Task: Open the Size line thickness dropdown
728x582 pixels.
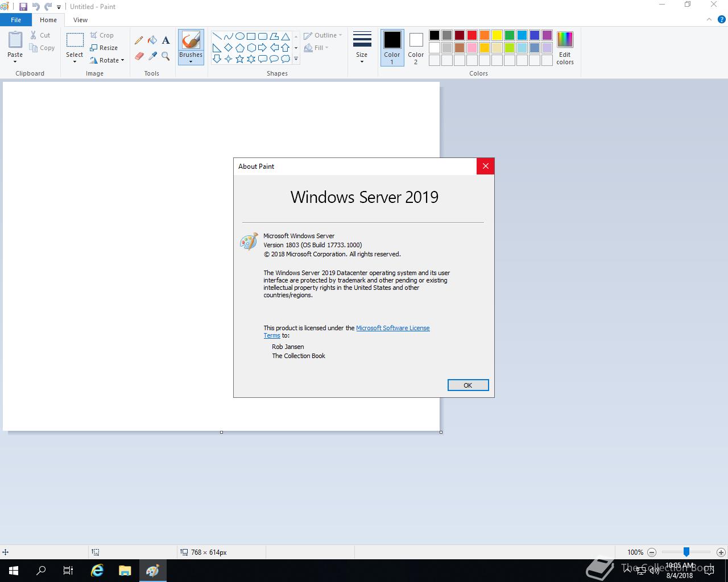Action: (x=362, y=47)
